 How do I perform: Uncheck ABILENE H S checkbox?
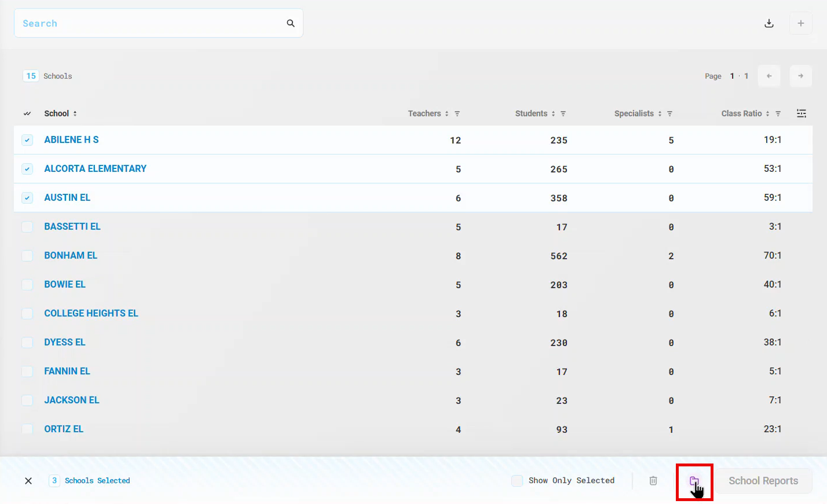27,140
